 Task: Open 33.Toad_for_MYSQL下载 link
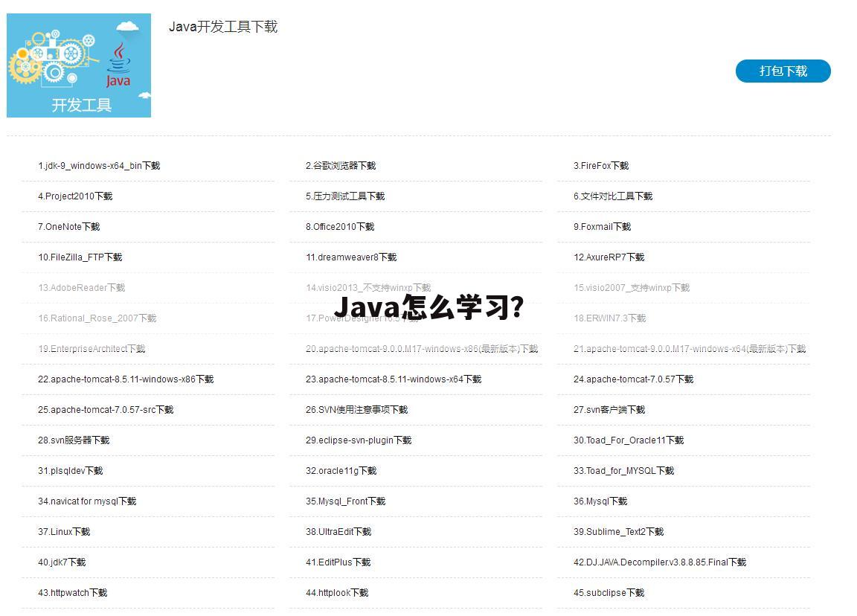623,471
